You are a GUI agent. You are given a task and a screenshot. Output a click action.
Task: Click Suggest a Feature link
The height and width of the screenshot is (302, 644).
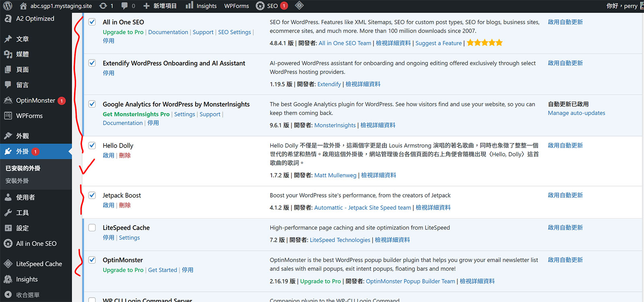[438, 43]
